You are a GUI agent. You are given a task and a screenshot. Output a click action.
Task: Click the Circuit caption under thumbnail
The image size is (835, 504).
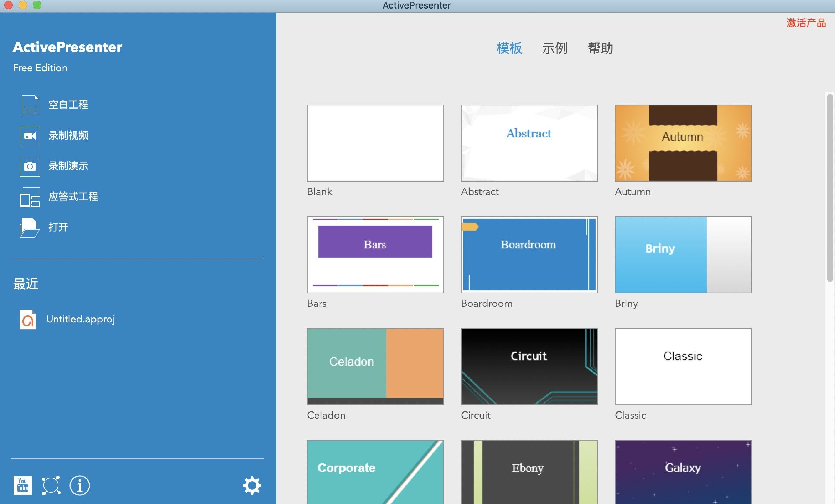(476, 415)
